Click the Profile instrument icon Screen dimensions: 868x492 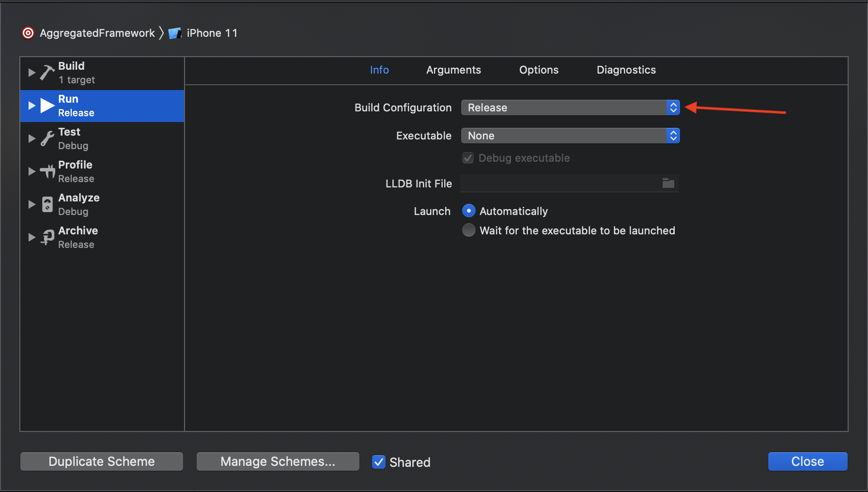click(x=47, y=171)
